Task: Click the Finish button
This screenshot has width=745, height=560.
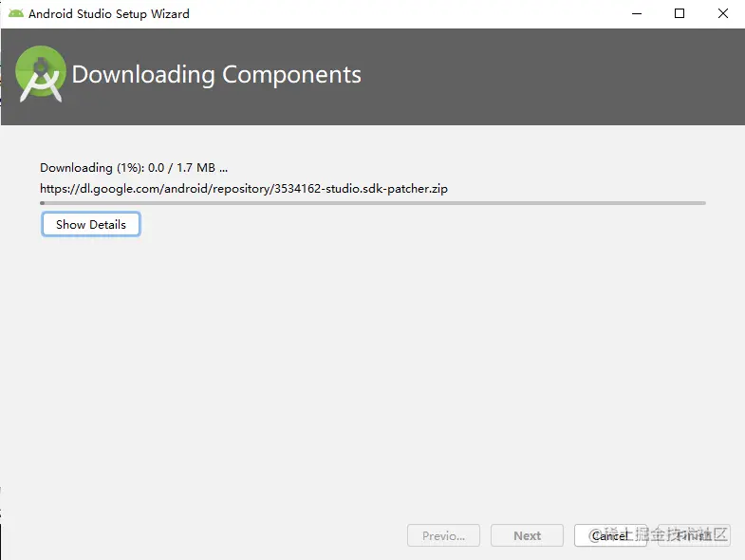Action: click(694, 535)
